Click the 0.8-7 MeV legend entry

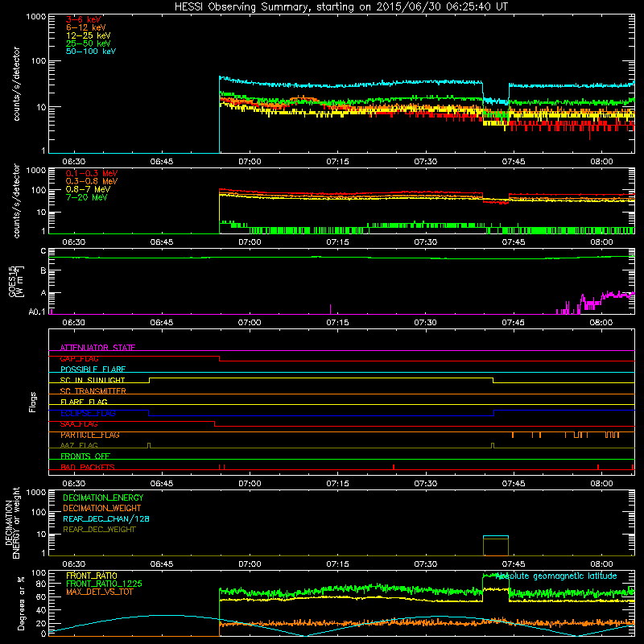click(x=88, y=189)
